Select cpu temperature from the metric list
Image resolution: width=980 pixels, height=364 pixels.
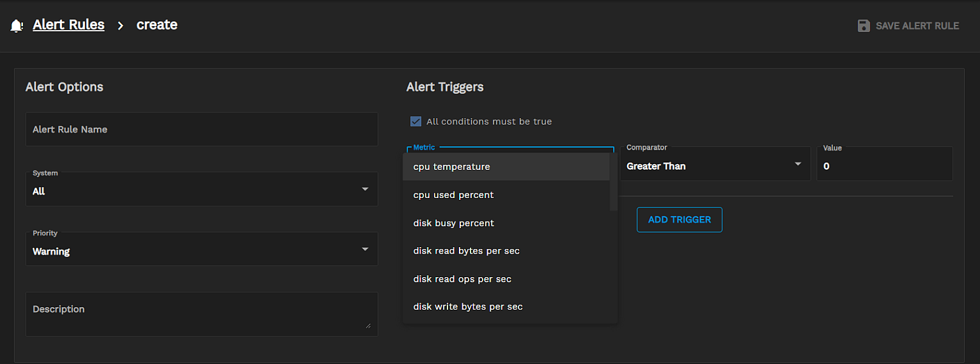point(452,167)
